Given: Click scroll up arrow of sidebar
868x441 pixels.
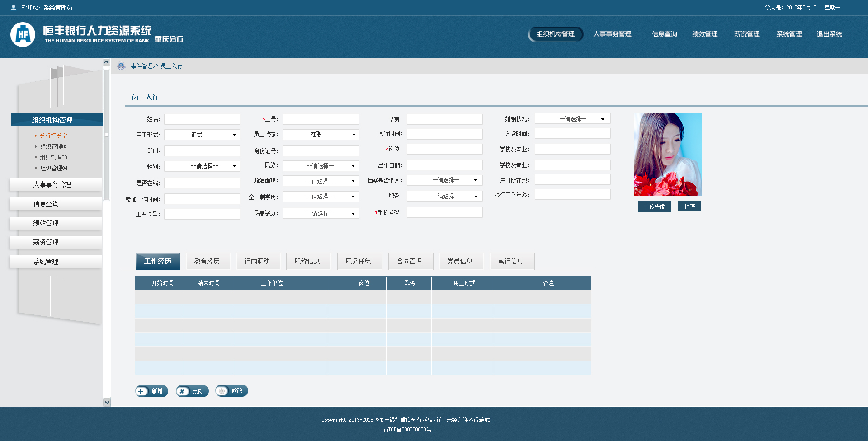Looking at the screenshot, I should tap(107, 62).
